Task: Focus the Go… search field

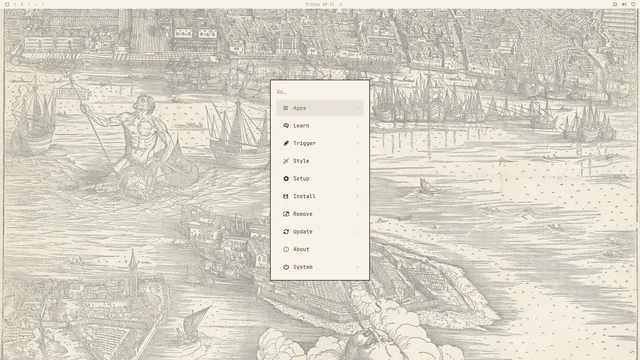Action: (320, 92)
